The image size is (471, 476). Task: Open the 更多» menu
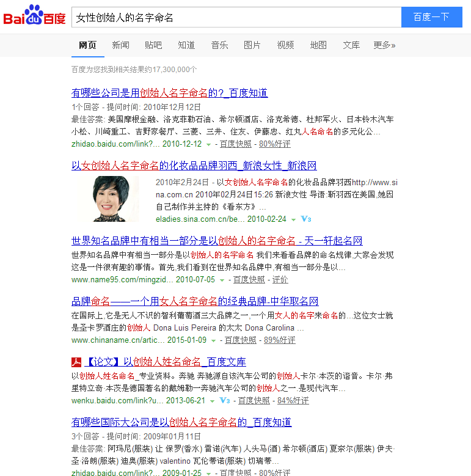[x=384, y=45]
